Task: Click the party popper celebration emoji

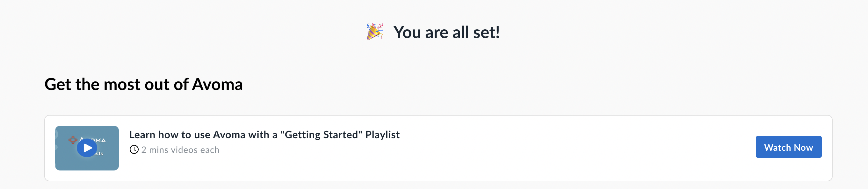Action: click(x=375, y=32)
